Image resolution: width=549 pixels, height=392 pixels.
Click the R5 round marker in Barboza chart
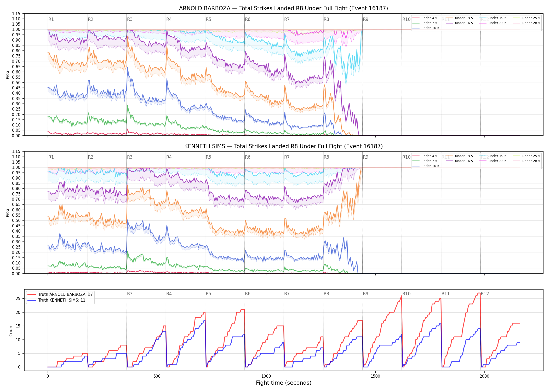[x=208, y=19]
